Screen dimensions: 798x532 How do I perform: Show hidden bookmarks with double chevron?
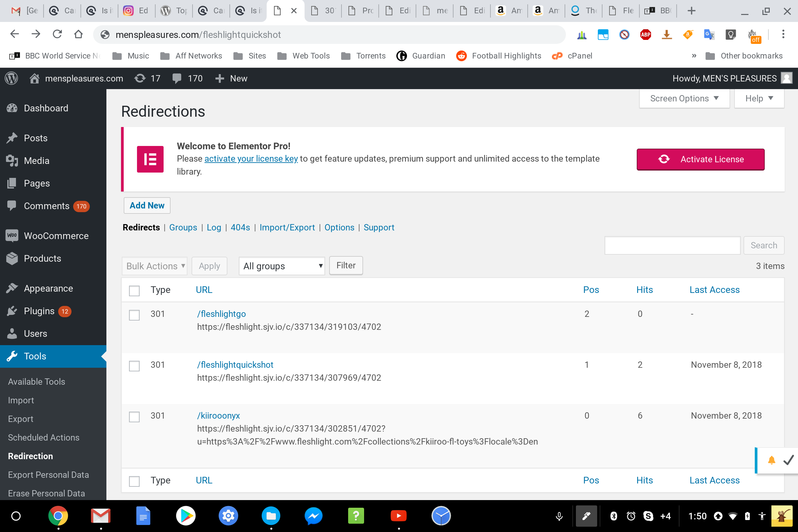[x=694, y=56]
